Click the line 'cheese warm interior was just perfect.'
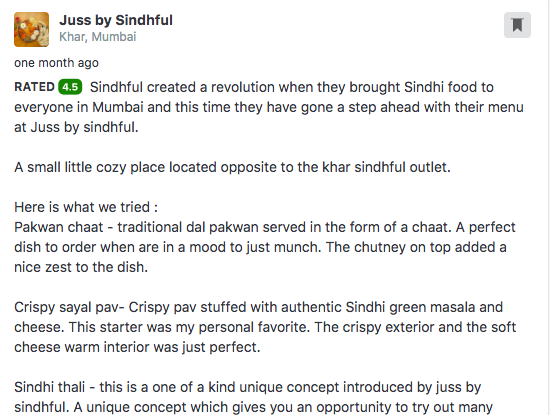The width and height of the screenshot is (550, 415). [137, 347]
